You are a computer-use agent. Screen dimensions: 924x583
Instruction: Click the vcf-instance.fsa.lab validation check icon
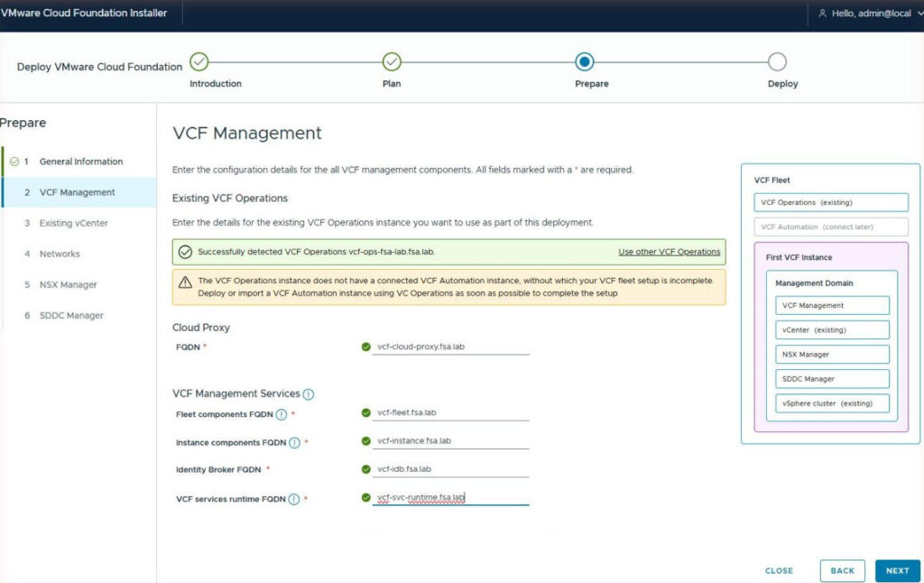tap(365, 441)
